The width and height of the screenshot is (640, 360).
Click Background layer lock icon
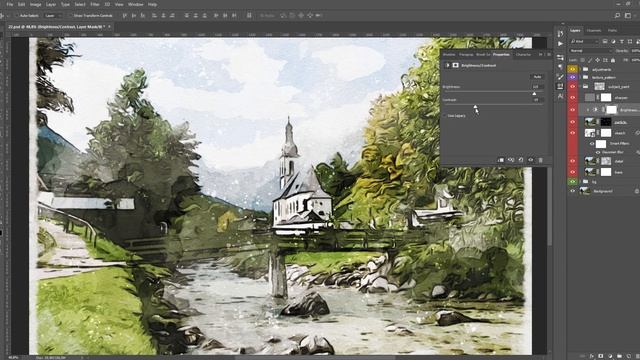[x=637, y=191]
